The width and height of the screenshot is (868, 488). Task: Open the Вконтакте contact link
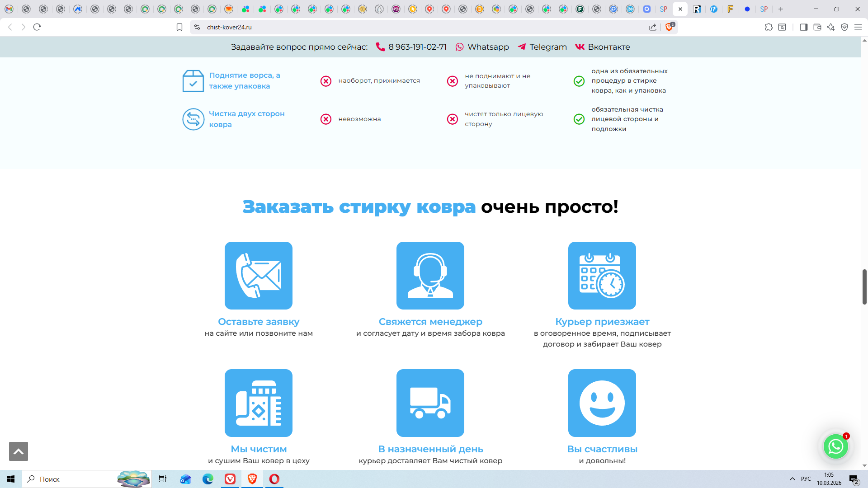click(608, 47)
